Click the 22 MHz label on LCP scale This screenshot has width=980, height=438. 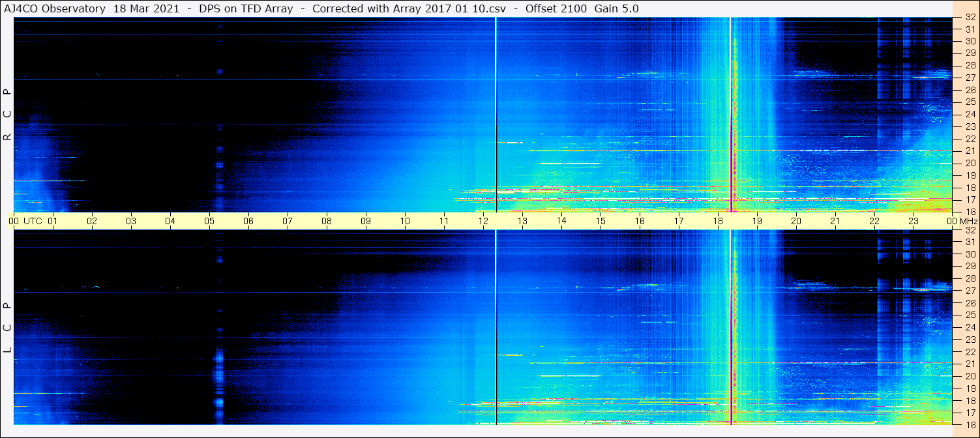970,352
